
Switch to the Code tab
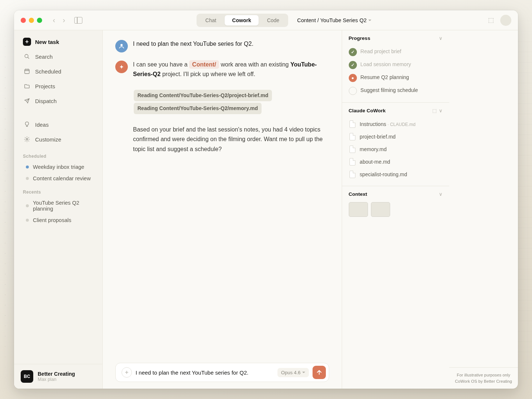pos(273,20)
